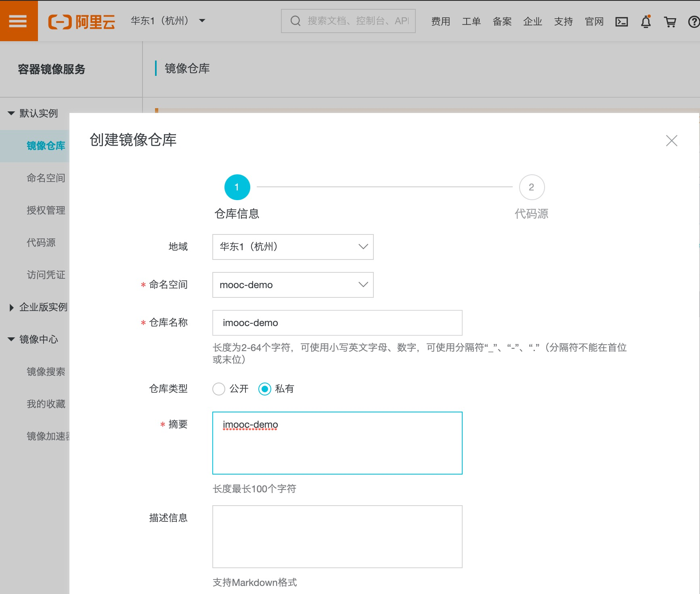This screenshot has width=700, height=594.
Task: Open the hamburger navigation menu
Action: tap(19, 21)
